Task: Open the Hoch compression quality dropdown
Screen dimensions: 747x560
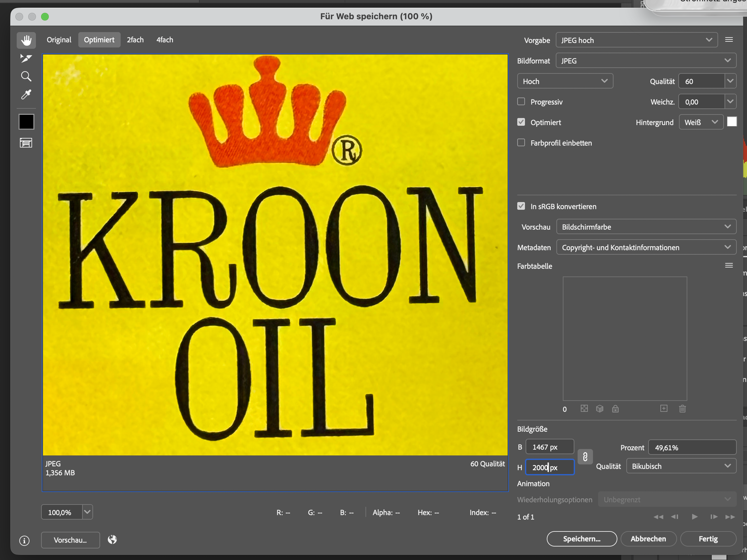Action: point(565,81)
